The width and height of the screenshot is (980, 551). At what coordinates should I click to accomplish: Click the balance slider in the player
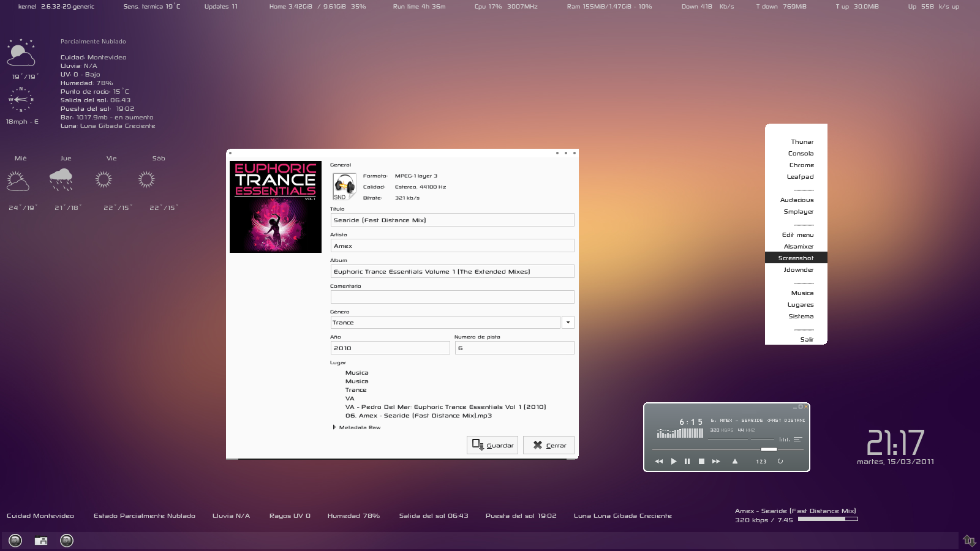coord(763,439)
